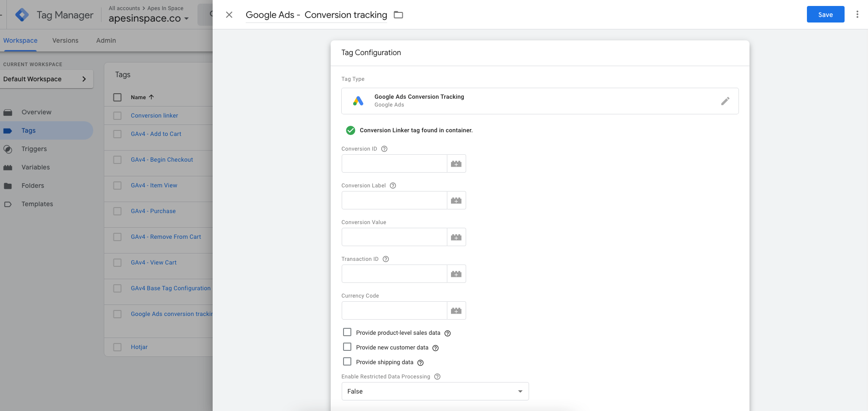Edit the tag type with the pencil icon

(x=725, y=101)
